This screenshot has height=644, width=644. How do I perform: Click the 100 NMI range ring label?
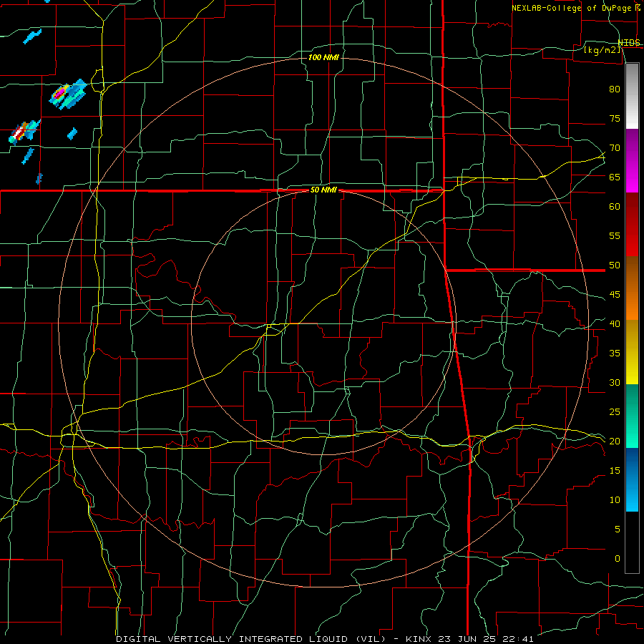(x=323, y=57)
